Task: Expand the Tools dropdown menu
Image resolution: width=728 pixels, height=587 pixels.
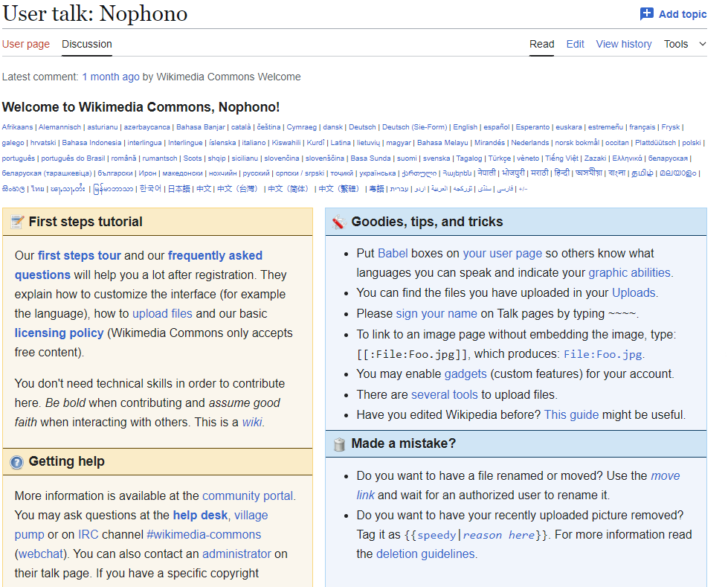Action: [685, 44]
